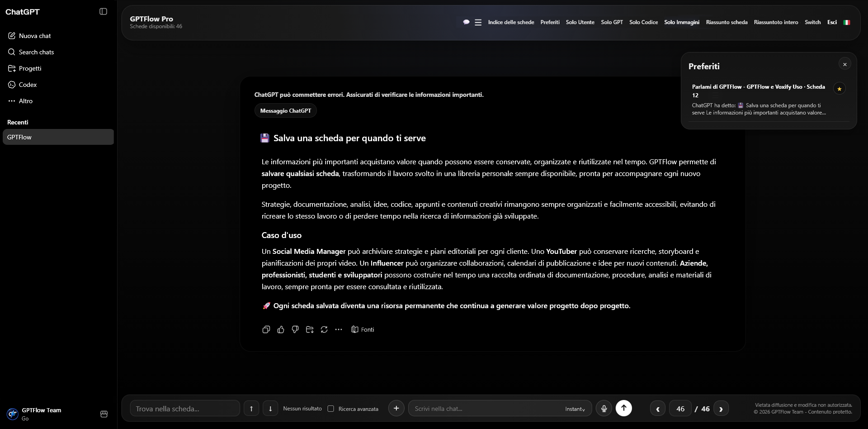The height and width of the screenshot is (429, 868).
Task: Open more actions with the three-dot icon
Action: point(339,329)
